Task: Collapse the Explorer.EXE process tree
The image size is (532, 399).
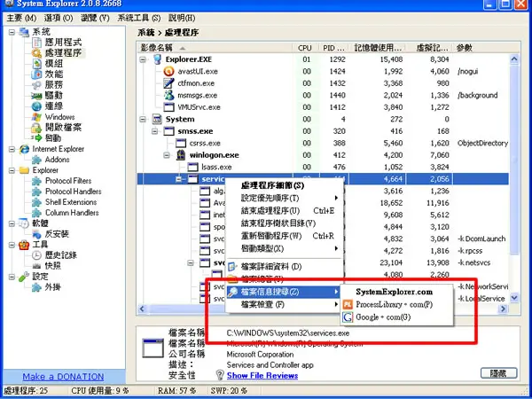Action: click(x=143, y=59)
